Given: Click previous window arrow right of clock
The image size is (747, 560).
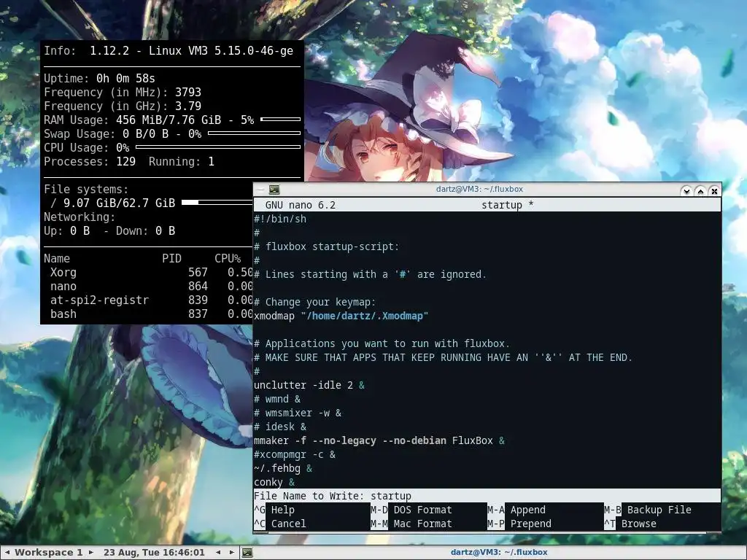Looking at the screenshot, I should coord(218,553).
